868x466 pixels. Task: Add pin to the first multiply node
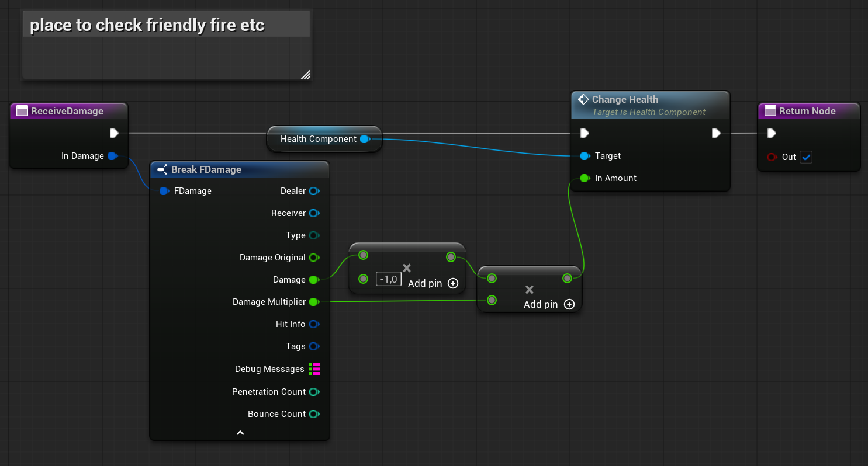[x=452, y=283]
